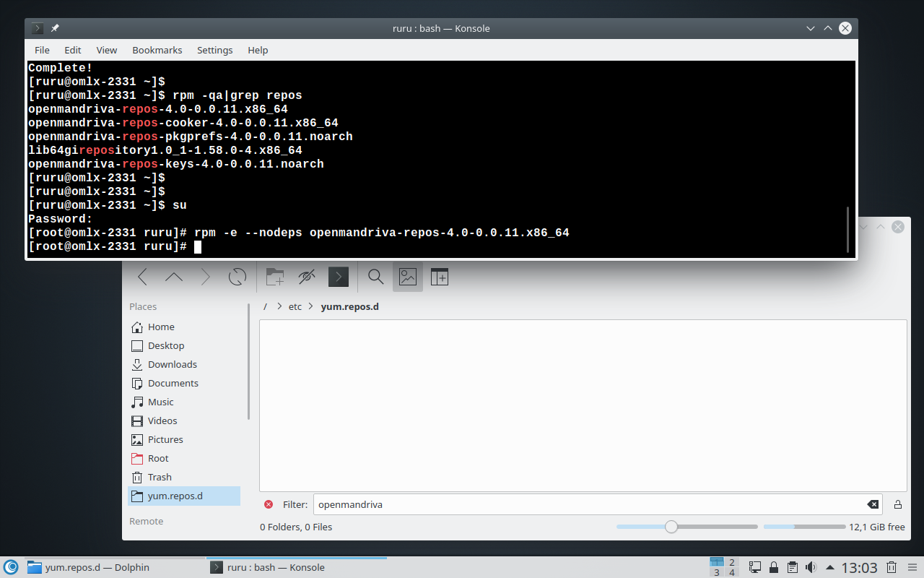This screenshot has height=578, width=924.
Task: Open Desktop in Places panel
Action: [x=184, y=345]
